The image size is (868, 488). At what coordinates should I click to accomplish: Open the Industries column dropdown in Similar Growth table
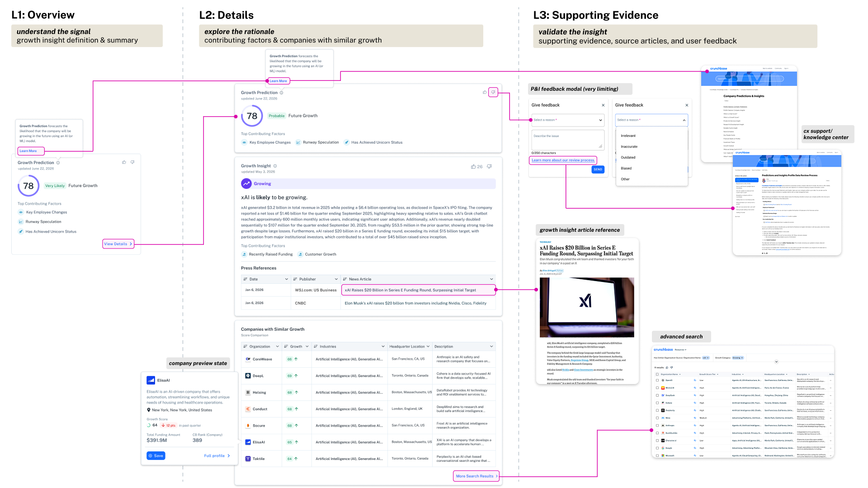[383, 347]
